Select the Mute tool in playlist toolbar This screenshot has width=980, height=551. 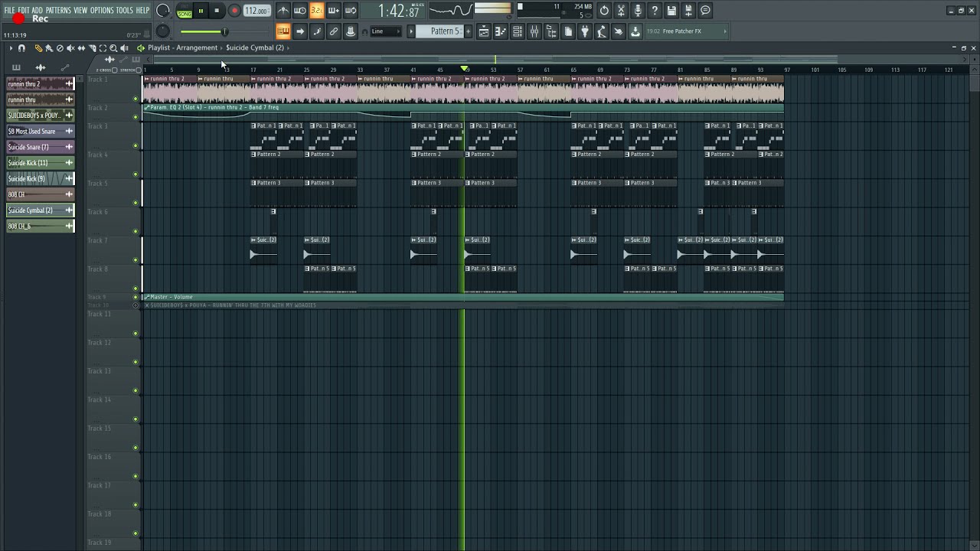(70, 48)
